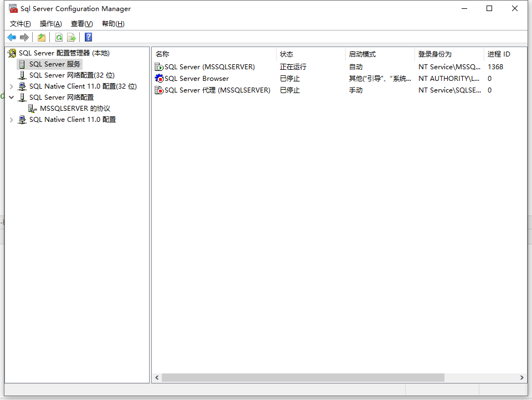The width and height of the screenshot is (532, 400).
Task: Click the stopped SQL Server Browser service icon
Action: click(159, 78)
